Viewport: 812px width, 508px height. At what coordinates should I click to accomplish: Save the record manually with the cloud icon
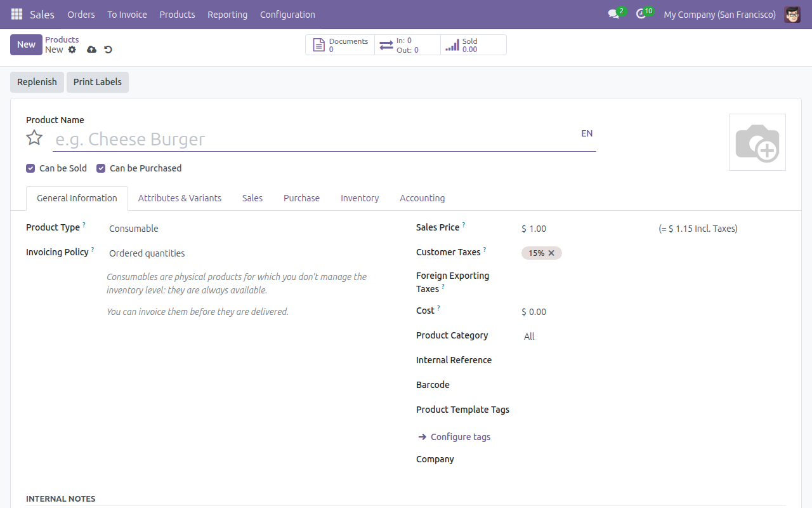(x=91, y=50)
